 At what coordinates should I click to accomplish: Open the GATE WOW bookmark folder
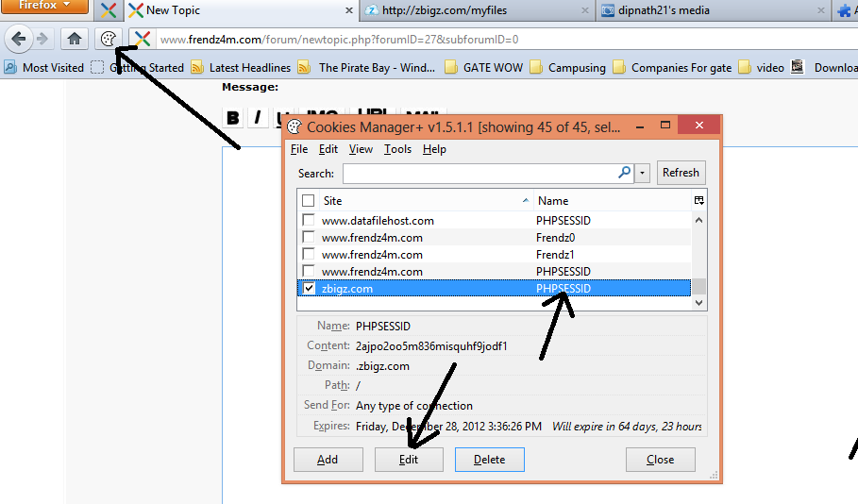pos(483,68)
